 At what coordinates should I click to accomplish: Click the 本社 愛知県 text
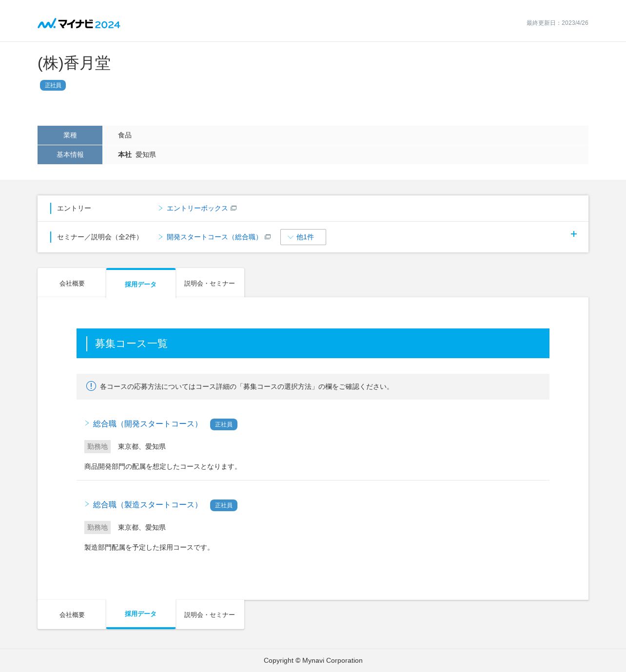click(137, 154)
